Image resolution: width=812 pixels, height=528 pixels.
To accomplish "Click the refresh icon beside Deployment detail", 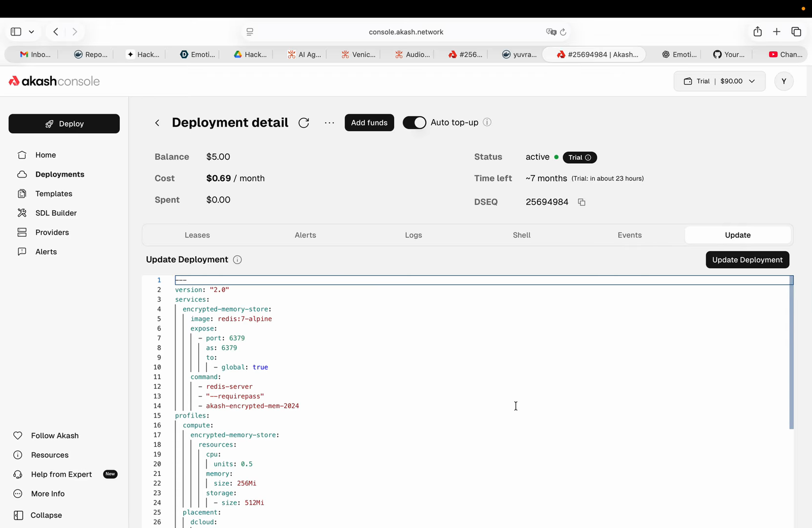I will pos(304,123).
